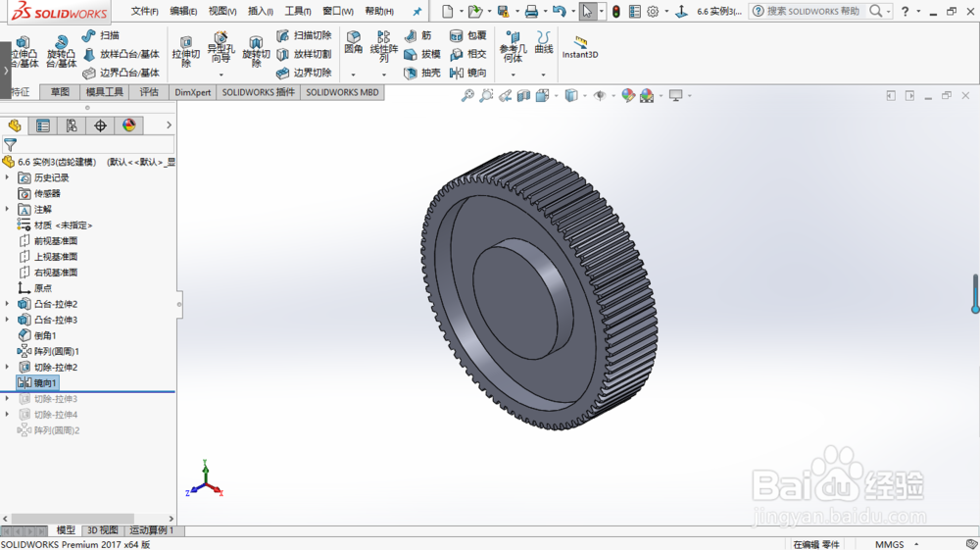Select the Wrap tool (包覆)
The width and height of the screenshot is (980, 550).
tap(467, 35)
